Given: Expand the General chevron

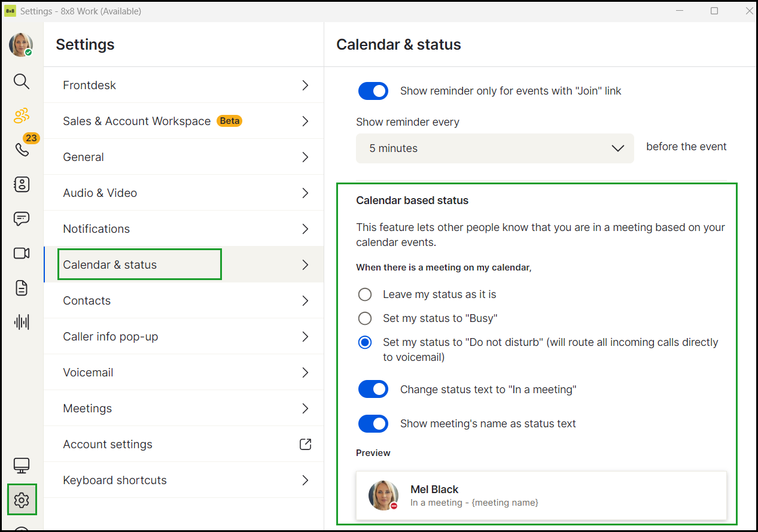Looking at the screenshot, I should (x=305, y=157).
